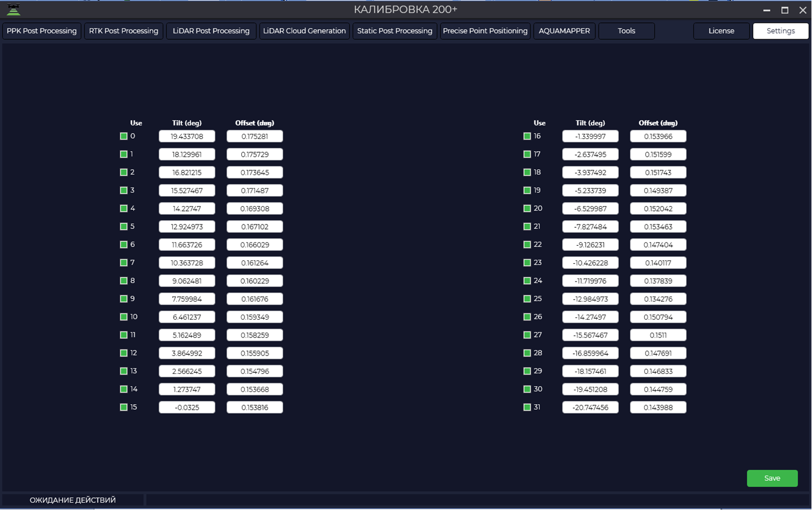Edit the Tilt value -0.0325
812x510 pixels.
[187, 408]
